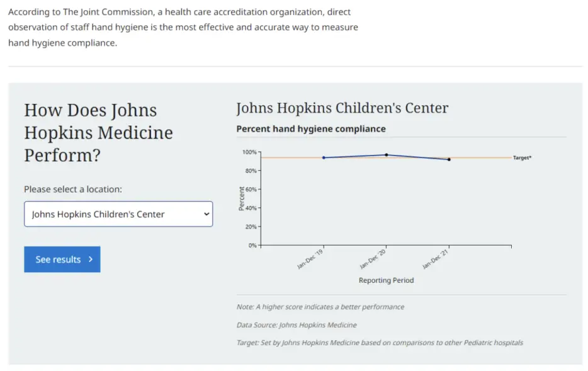
Task: Open the location select dropdown
Action: pyautogui.click(x=118, y=214)
